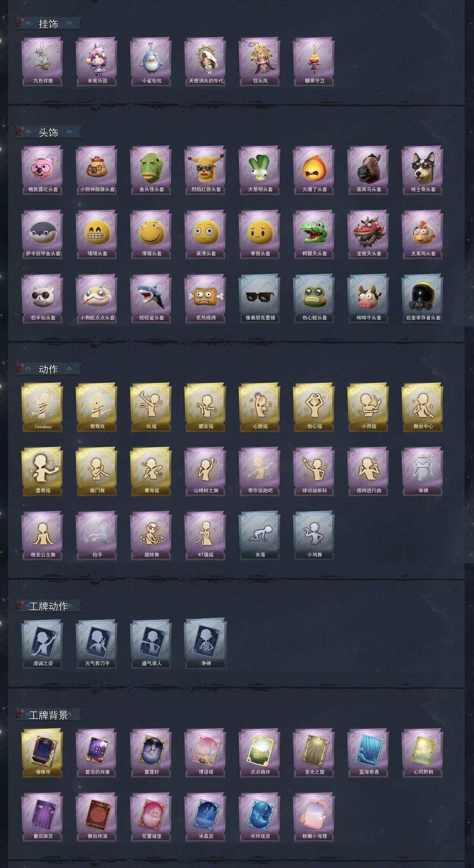The height and width of the screenshot is (868, 474).
Task: Select the 九色祥鹿 pendant item
Action: 42,61
